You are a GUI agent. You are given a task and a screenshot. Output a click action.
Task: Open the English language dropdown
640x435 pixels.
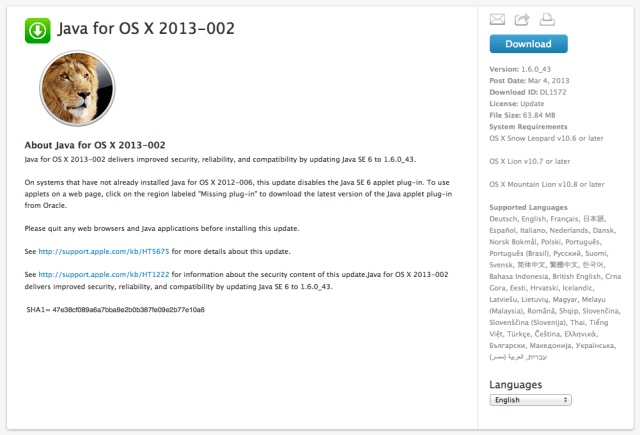click(530, 400)
